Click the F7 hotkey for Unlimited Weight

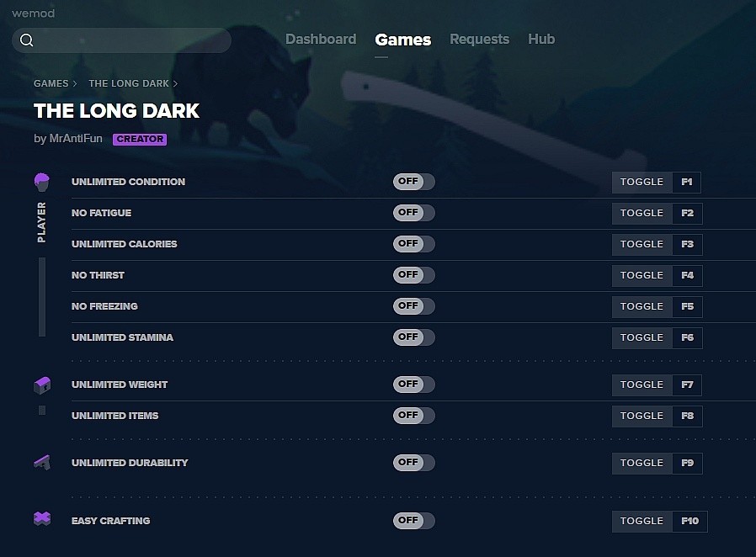[687, 385]
